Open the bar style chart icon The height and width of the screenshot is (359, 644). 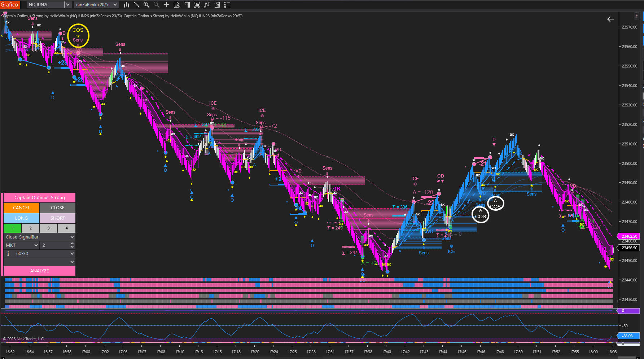[x=126, y=5]
